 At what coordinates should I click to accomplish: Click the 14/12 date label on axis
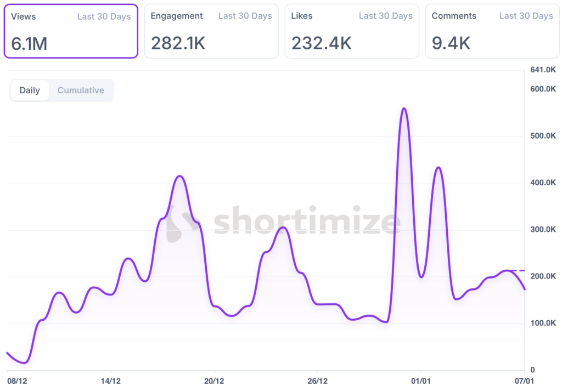(111, 380)
